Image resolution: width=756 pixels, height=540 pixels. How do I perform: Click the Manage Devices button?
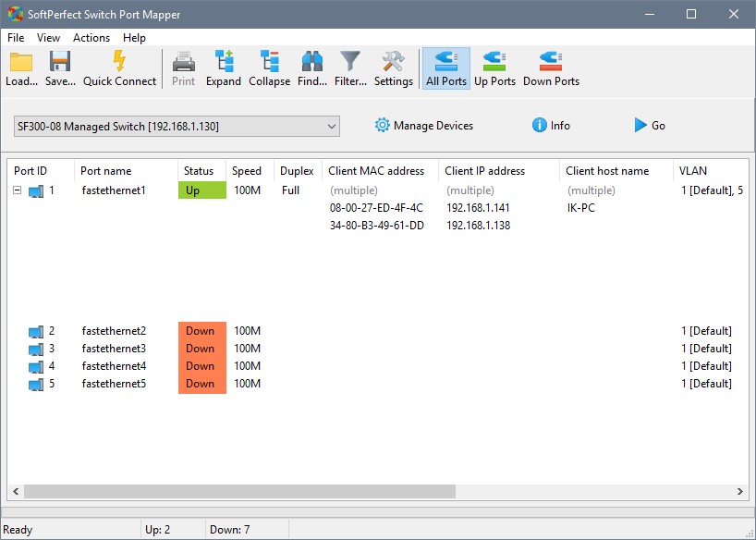[x=424, y=126]
